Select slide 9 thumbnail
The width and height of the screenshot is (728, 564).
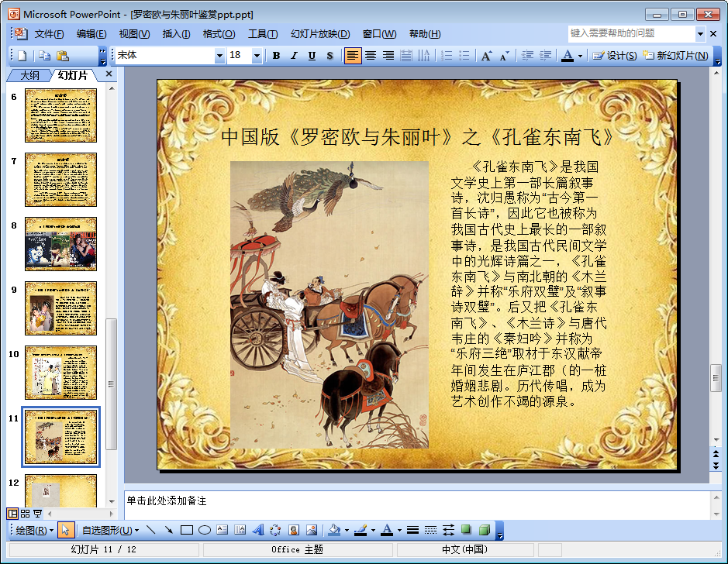[x=60, y=308]
